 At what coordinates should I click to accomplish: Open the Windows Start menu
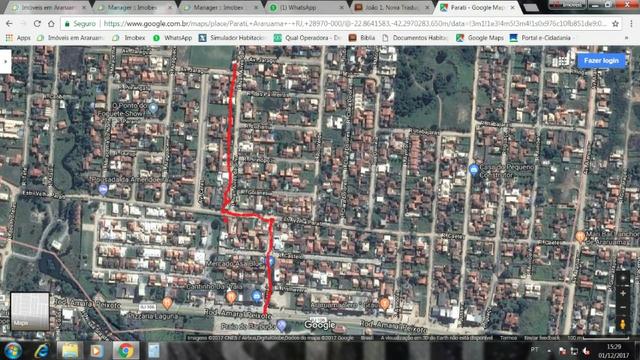[x=13, y=351]
